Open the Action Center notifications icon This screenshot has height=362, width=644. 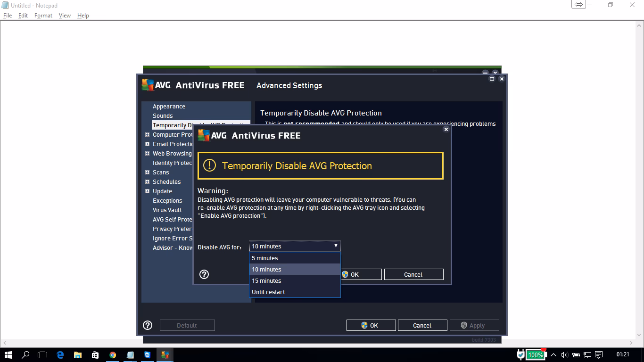[599, 354]
